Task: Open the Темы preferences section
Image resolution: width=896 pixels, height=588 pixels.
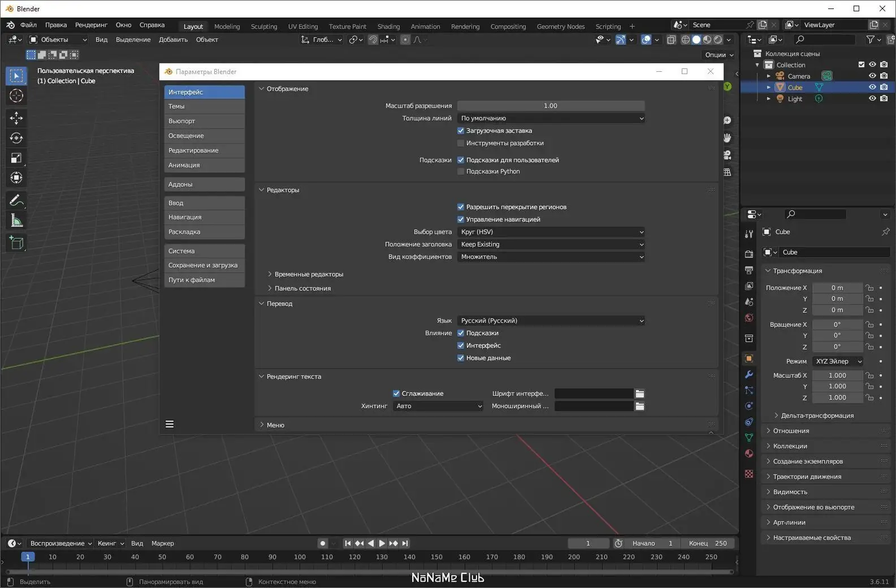Action: click(205, 106)
